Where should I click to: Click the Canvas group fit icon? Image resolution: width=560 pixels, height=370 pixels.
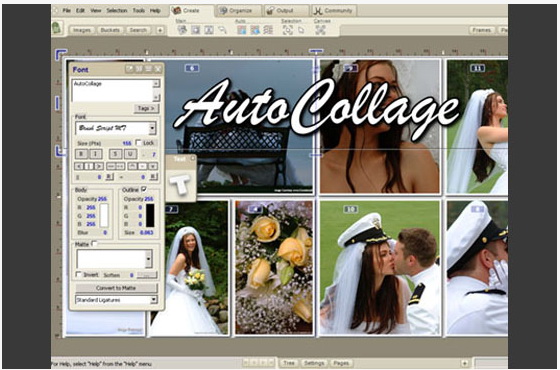(320, 30)
